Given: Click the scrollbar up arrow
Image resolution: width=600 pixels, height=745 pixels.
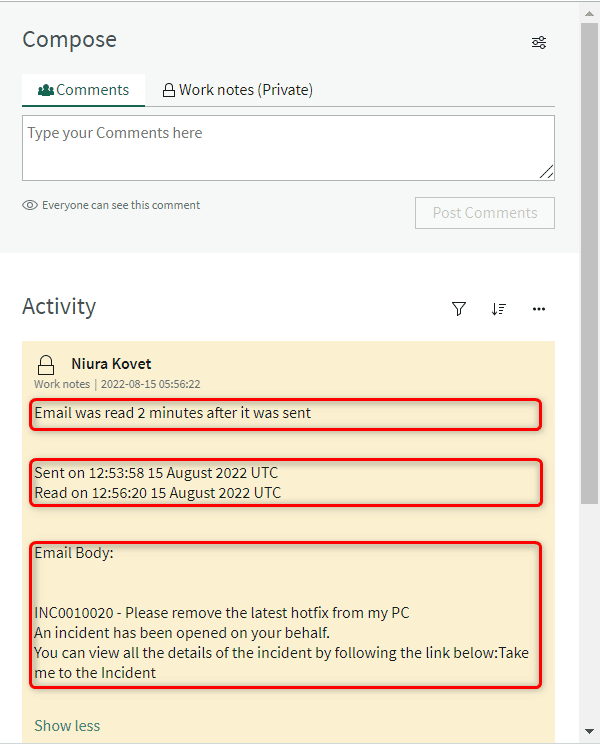Looking at the screenshot, I should point(590,11).
